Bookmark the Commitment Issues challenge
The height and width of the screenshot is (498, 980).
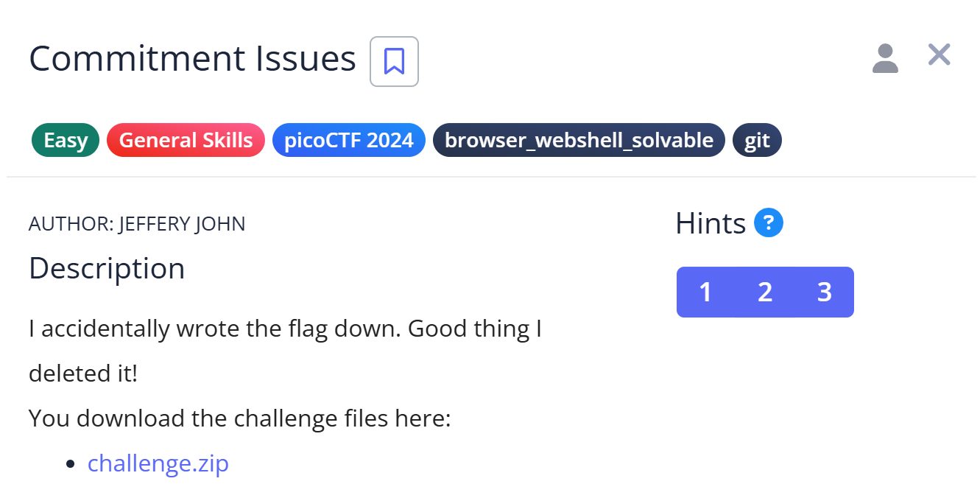(394, 61)
